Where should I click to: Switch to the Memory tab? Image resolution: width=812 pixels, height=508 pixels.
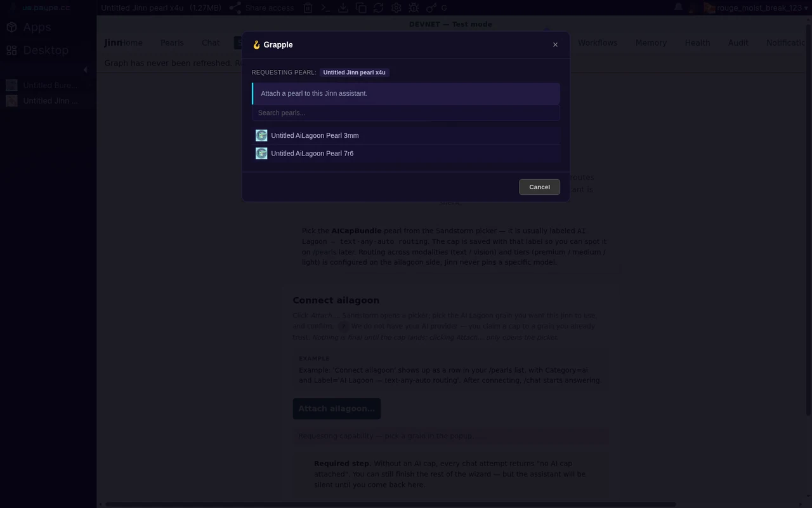coord(651,43)
